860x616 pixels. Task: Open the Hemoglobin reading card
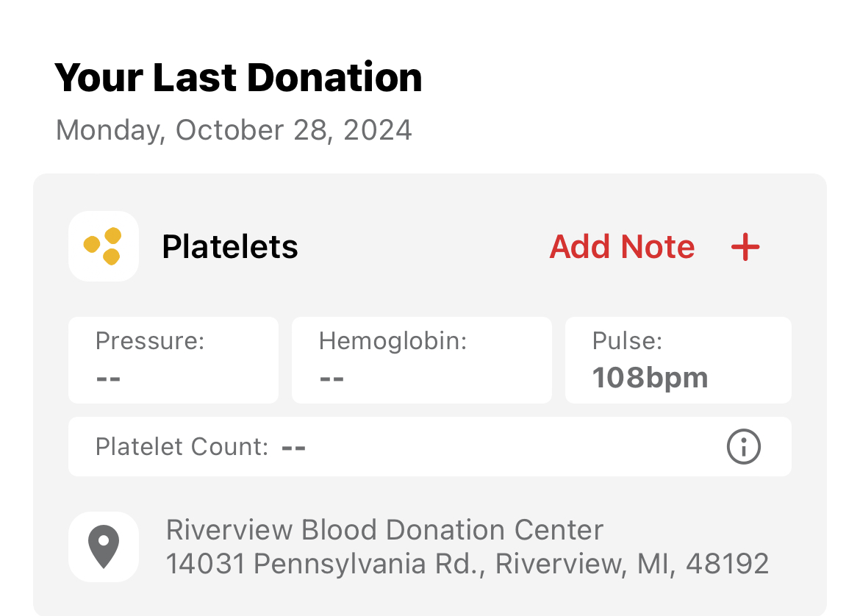click(x=421, y=360)
